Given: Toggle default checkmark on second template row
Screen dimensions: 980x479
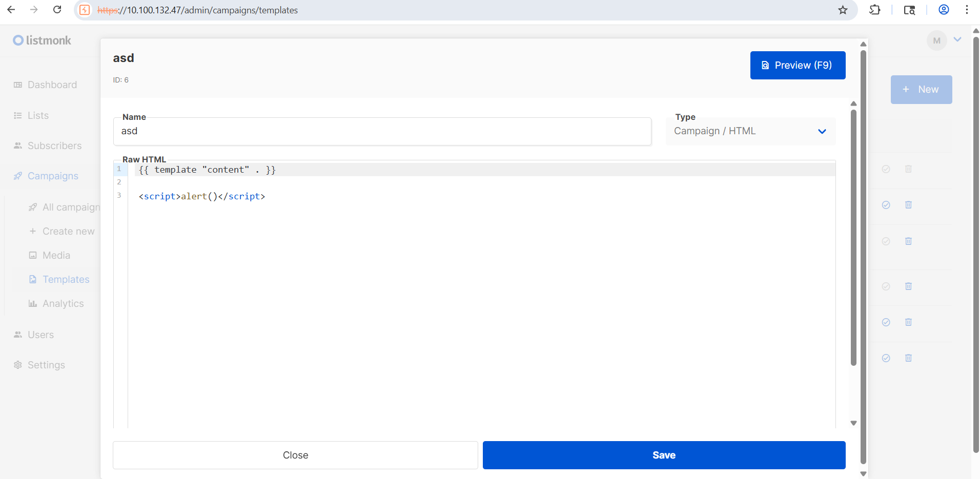Looking at the screenshot, I should [886, 205].
